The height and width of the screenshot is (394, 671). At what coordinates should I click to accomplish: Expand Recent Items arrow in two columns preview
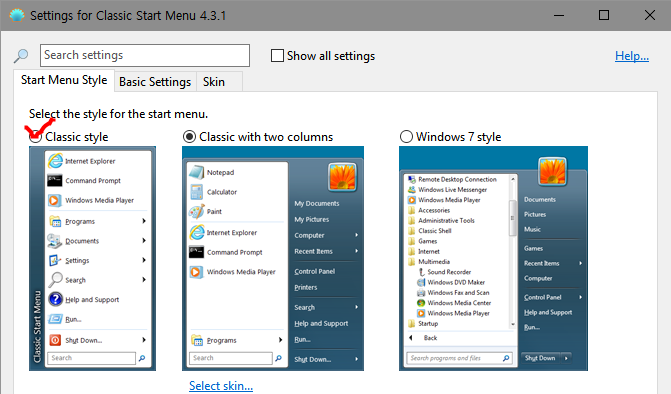(x=356, y=251)
